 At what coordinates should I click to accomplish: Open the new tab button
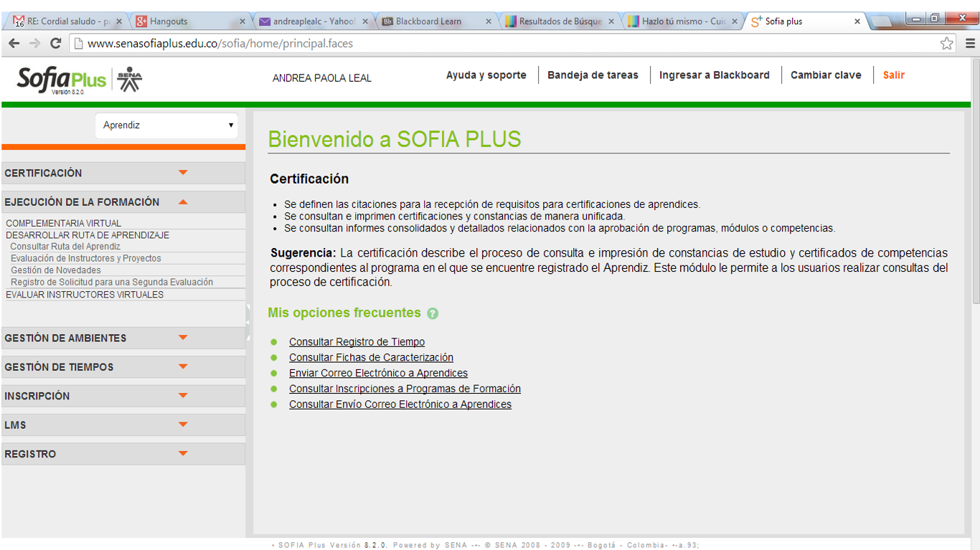(881, 22)
